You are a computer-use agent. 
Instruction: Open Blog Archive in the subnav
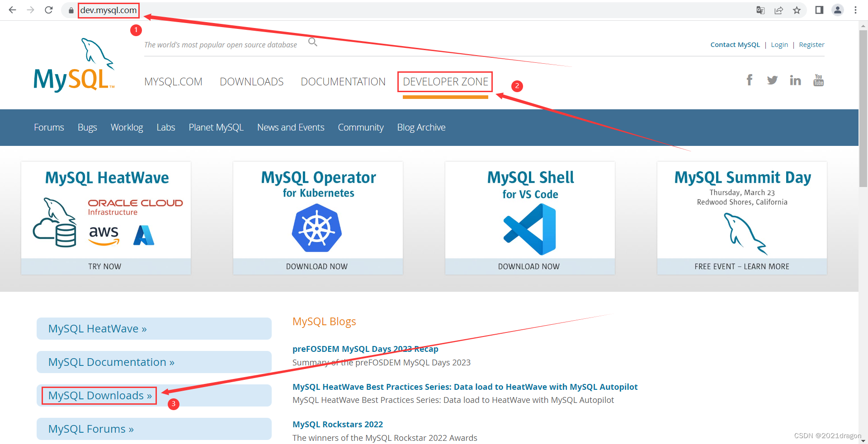pyautogui.click(x=421, y=127)
